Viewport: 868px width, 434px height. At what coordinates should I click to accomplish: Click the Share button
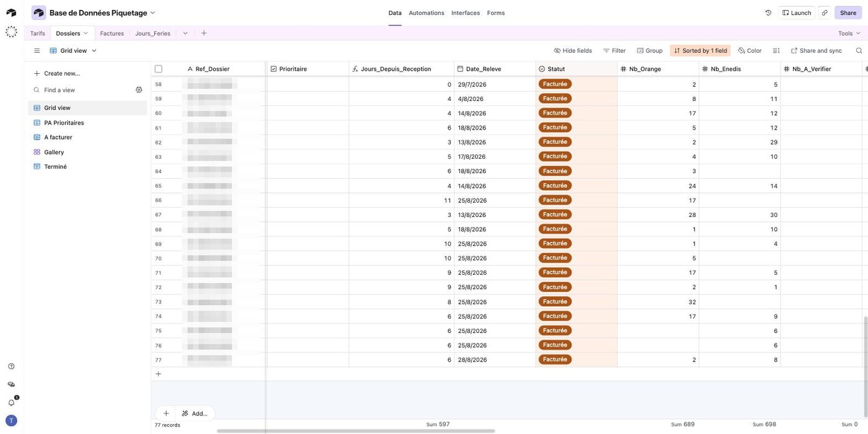pyautogui.click(x=848, y=12)
